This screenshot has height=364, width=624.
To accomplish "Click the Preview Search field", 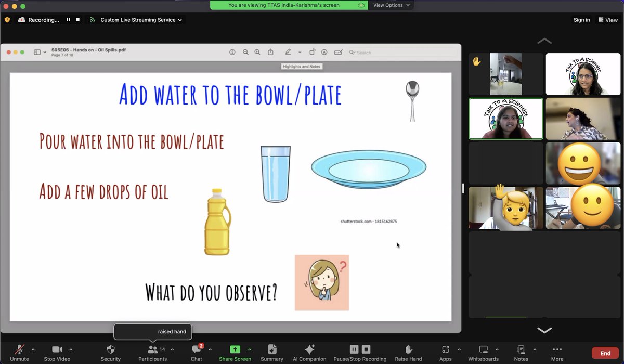I will click(402, 53).
